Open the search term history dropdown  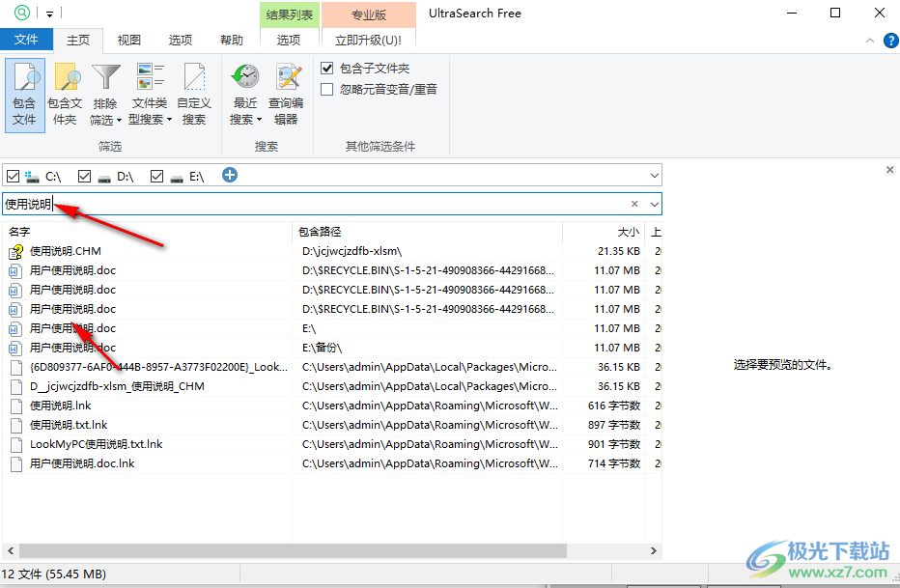tap(655, 204)
